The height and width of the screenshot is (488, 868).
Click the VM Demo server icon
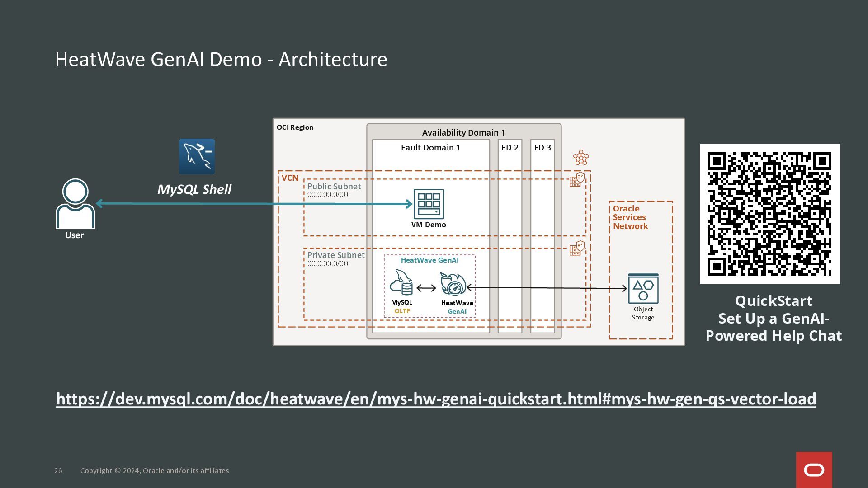point(429,204)
